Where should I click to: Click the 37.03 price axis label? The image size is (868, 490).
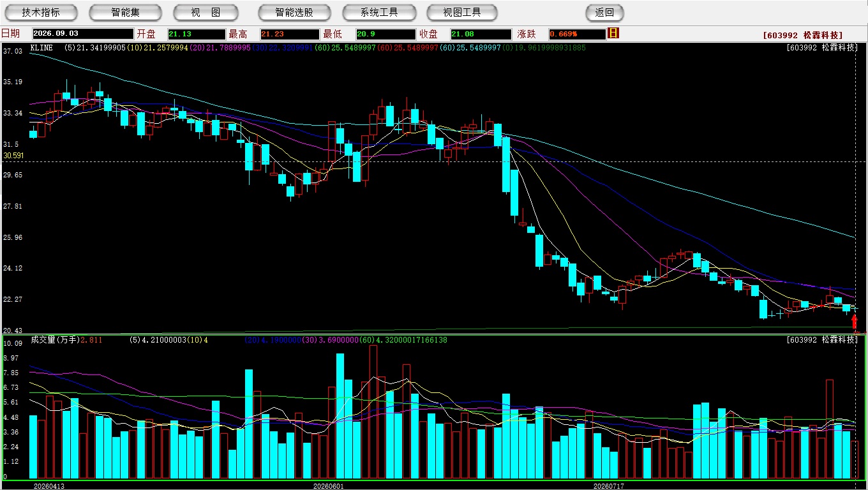(x=13, y=51)
